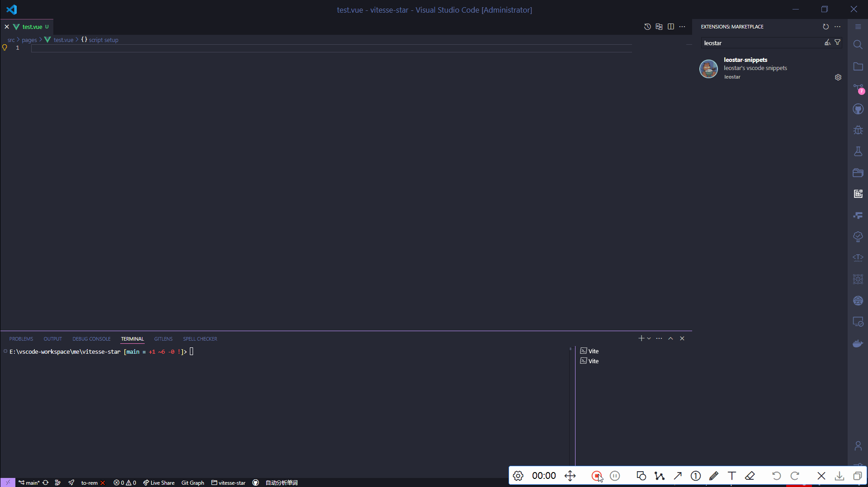Screen dimensions: 868x487
Task: Clear the extensions search results
Action: tap(827, 42)
